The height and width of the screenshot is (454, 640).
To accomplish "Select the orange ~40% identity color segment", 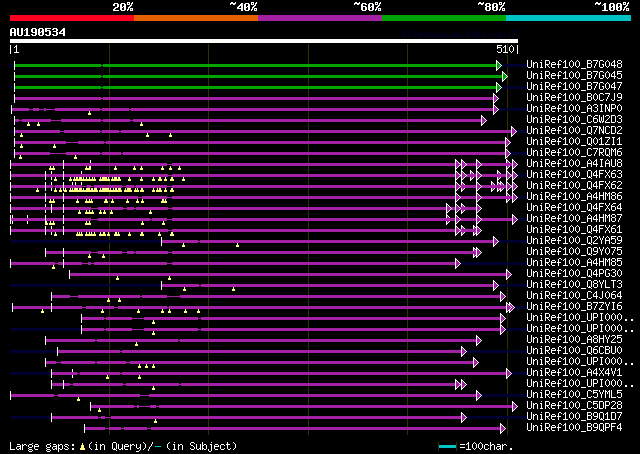I will click(196, 18).
